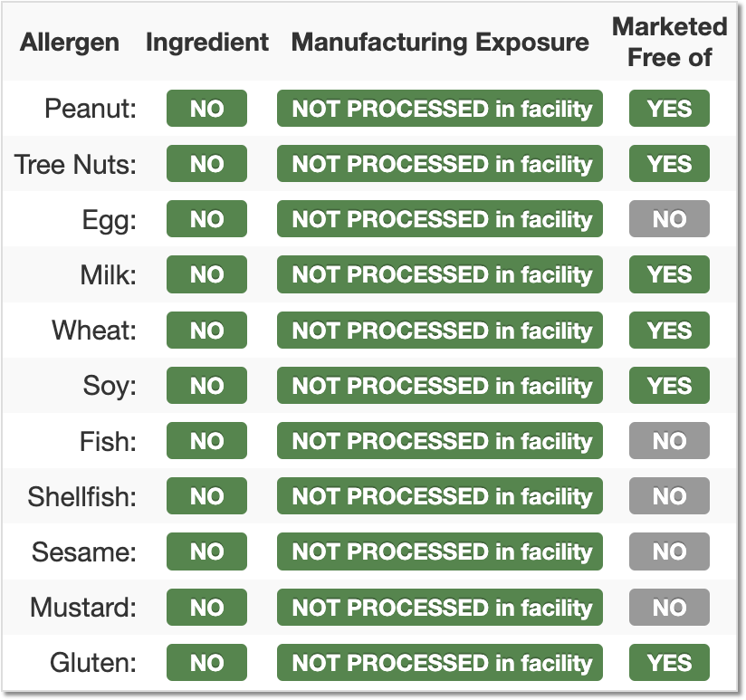The width and height of the screenshot is (746, 700).
Task: Click the Allergen column header
Action: (70, 42)
